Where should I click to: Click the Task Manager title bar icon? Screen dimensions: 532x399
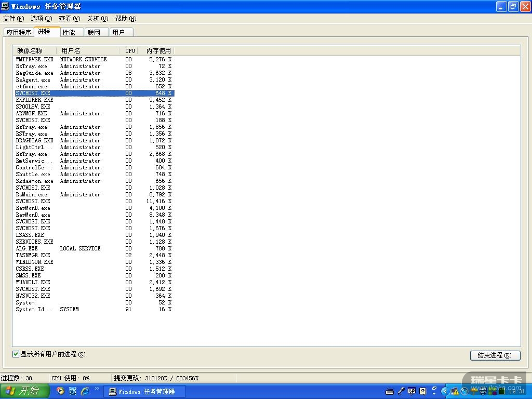(x=5, y=6)
